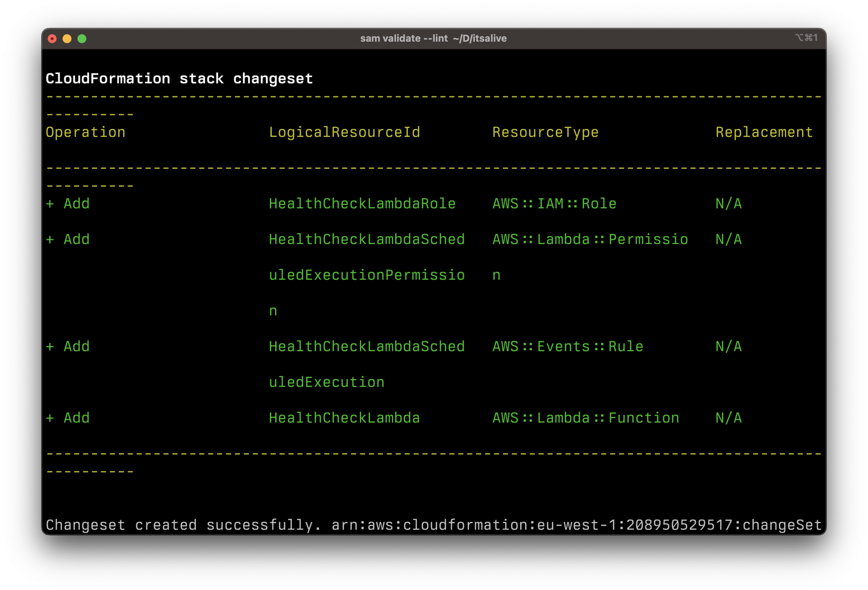Click the HealthCheckLambdaRole resource id
This screenshot has height=590, width=868.
pyautogui.click(x=362, y=204)
